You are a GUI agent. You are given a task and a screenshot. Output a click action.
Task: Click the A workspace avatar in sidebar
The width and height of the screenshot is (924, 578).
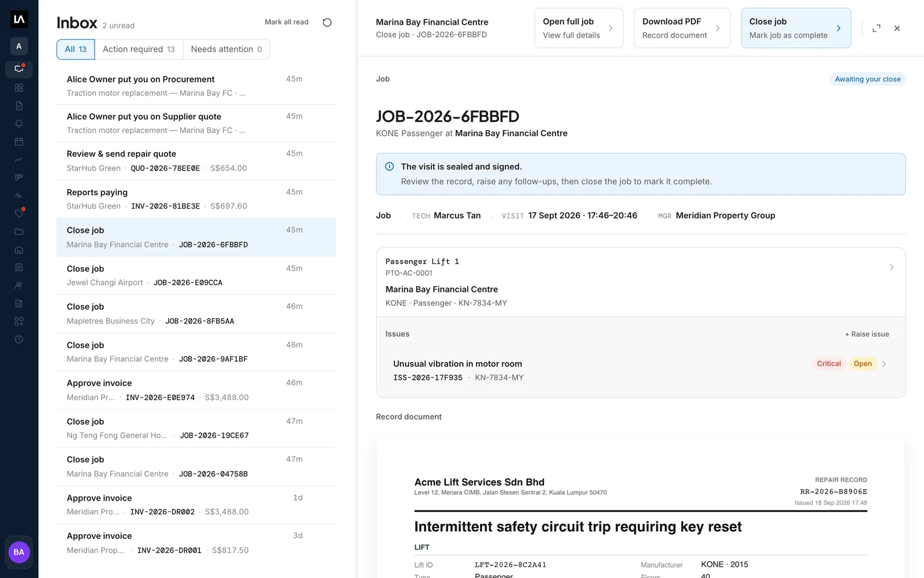tap(19, 46)
